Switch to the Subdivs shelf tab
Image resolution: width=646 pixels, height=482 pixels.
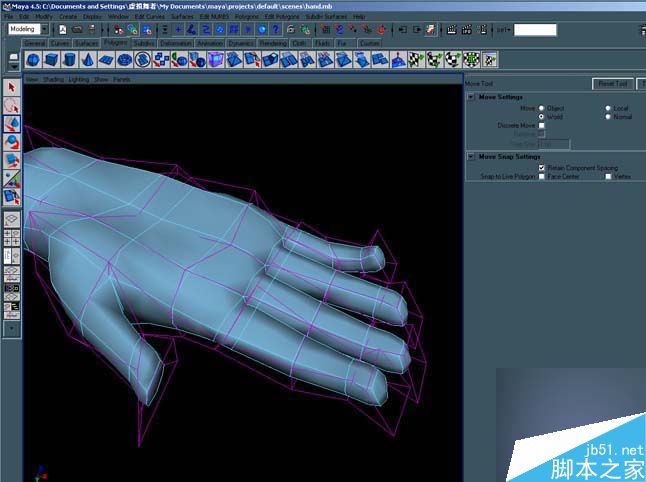143,44
